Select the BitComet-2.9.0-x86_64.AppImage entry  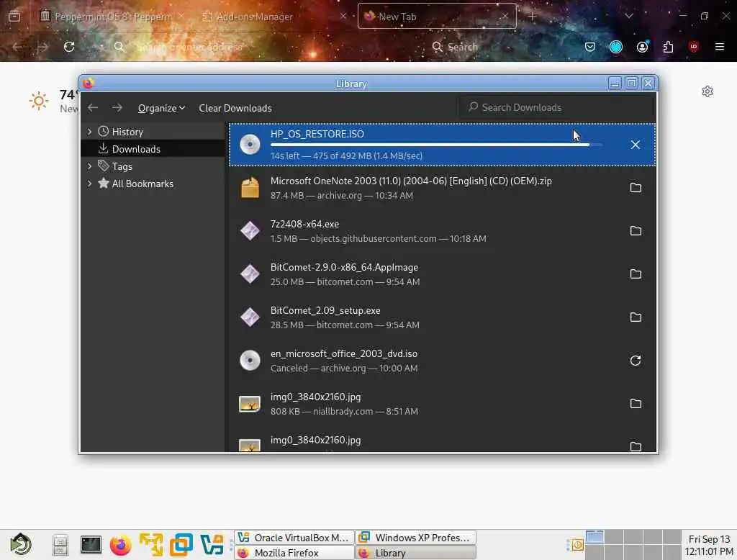(x=442, y=274)
